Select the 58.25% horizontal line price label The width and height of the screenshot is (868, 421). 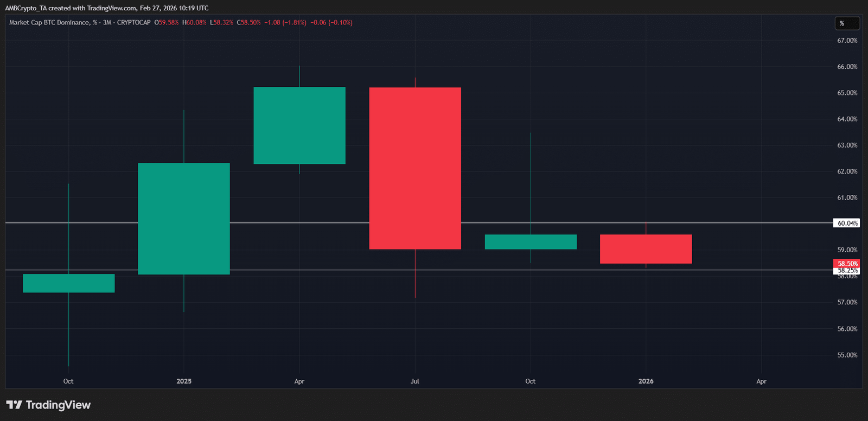click(x=847, y=271)
